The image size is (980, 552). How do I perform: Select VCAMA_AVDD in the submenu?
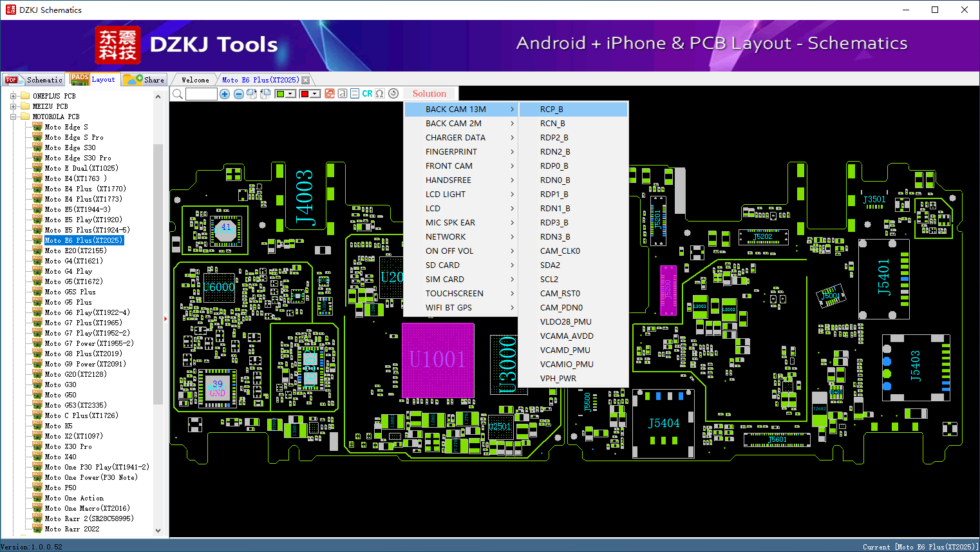(573, 336)
